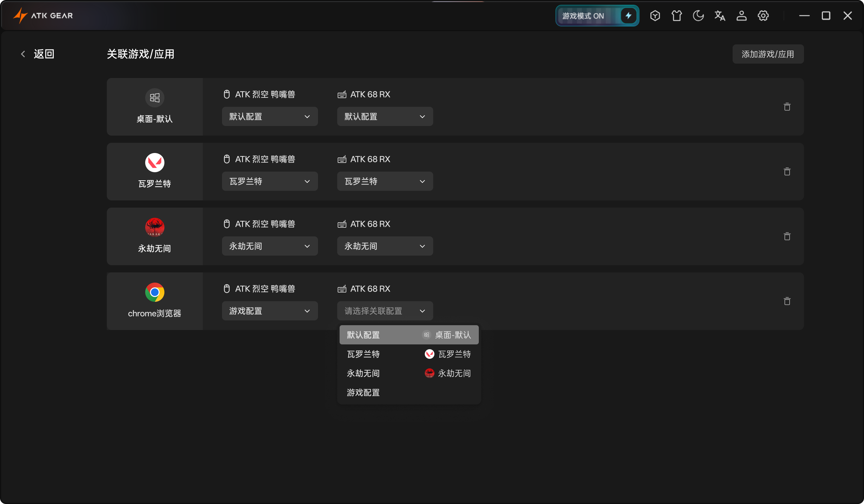Delete the 瓦罗兰特 association with trash icon

pyautogui.click(x=787, y=171)
